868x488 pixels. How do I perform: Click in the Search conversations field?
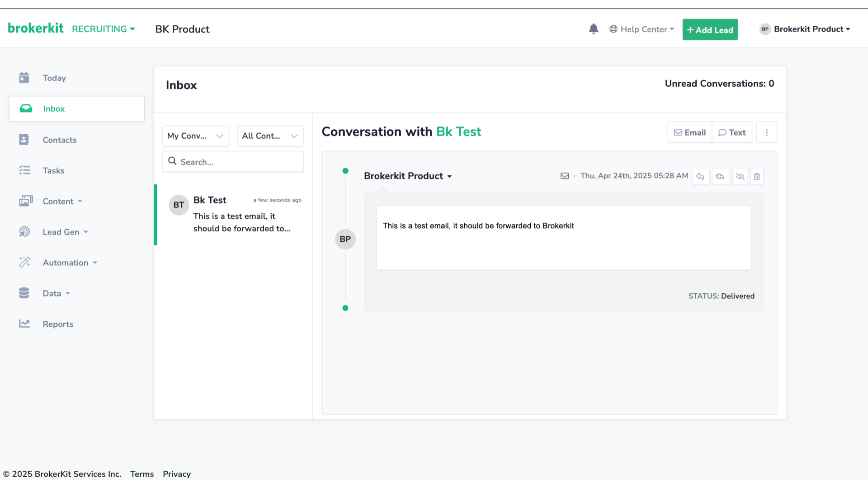(x=233, y=161)
